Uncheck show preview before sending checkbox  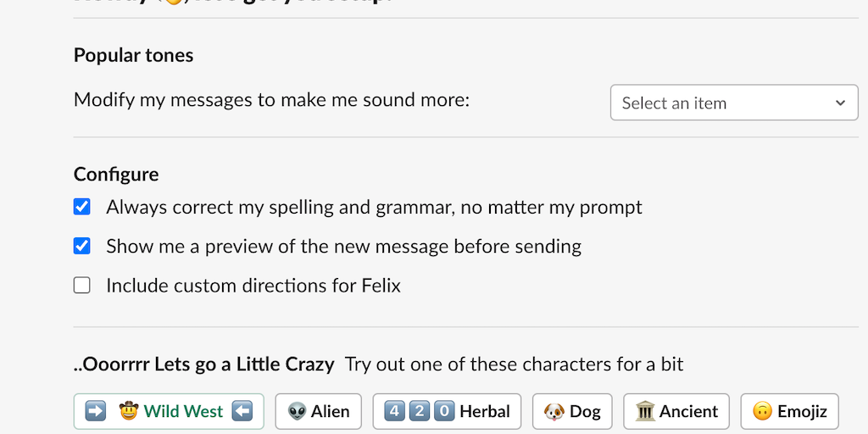82,246
